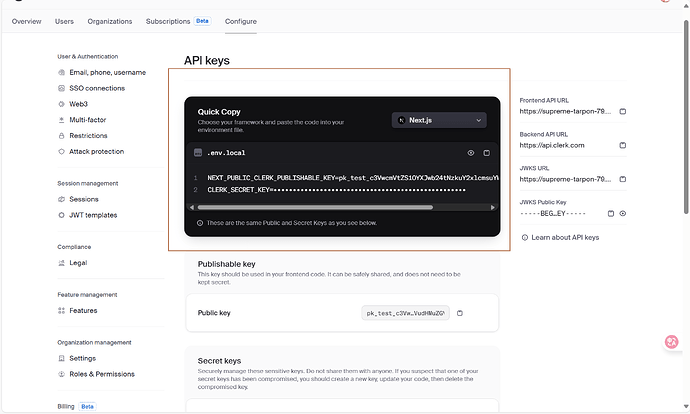Open Attack protection page
The width and height of the screenshot is (690, 414).
pos(96,151)
